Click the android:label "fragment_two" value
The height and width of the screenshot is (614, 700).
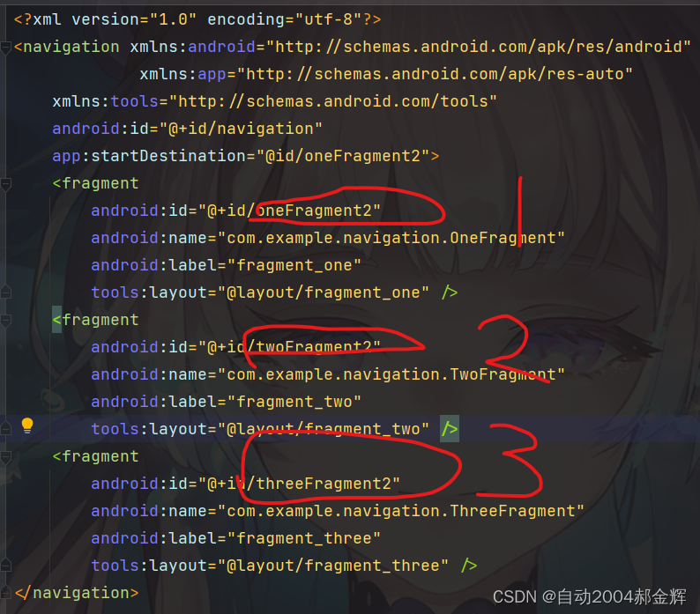point(294,402)
